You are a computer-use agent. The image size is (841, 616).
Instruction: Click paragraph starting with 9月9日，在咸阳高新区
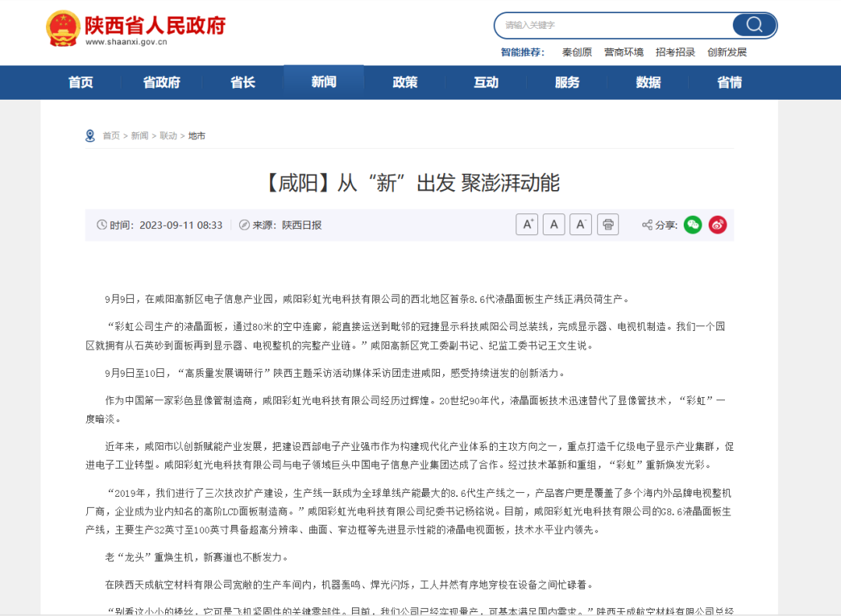tap(368, 299)
